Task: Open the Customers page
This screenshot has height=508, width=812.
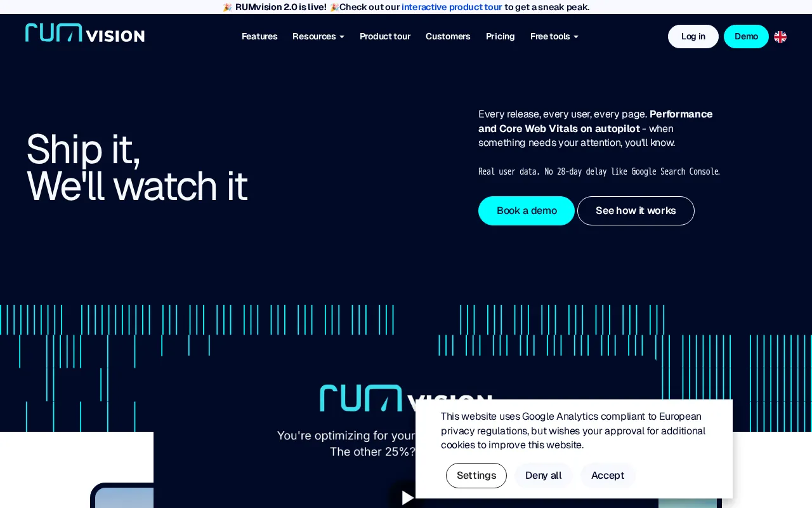Action: 448,36
